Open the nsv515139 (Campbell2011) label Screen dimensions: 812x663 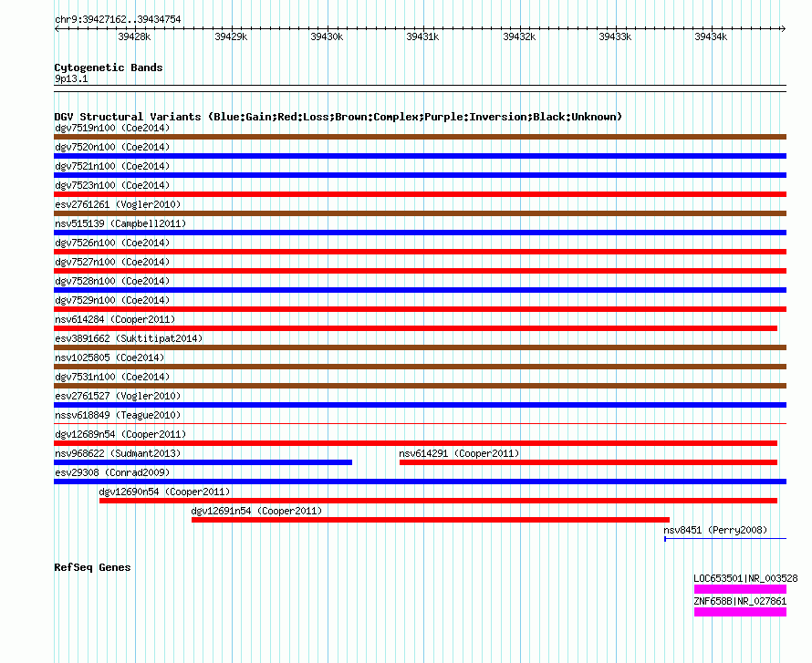(120, 223)
